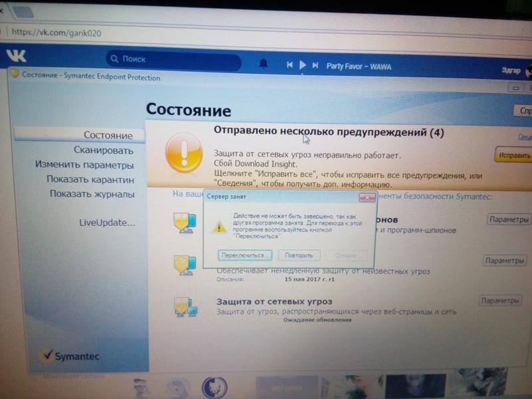
Task: Open VK notifications bell
Action: (263, 63)
